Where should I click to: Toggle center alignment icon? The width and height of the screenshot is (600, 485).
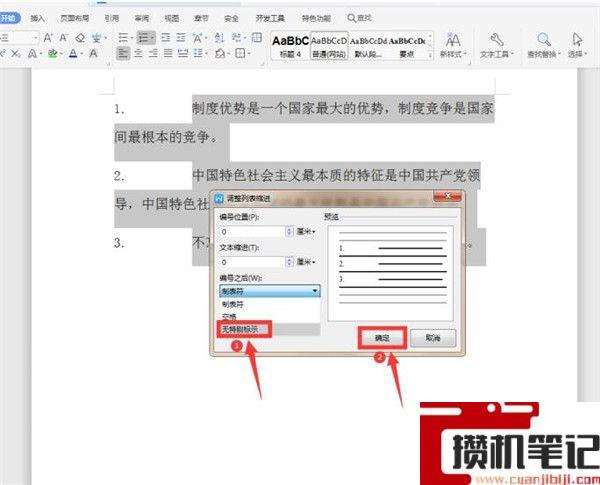(138, 53)
